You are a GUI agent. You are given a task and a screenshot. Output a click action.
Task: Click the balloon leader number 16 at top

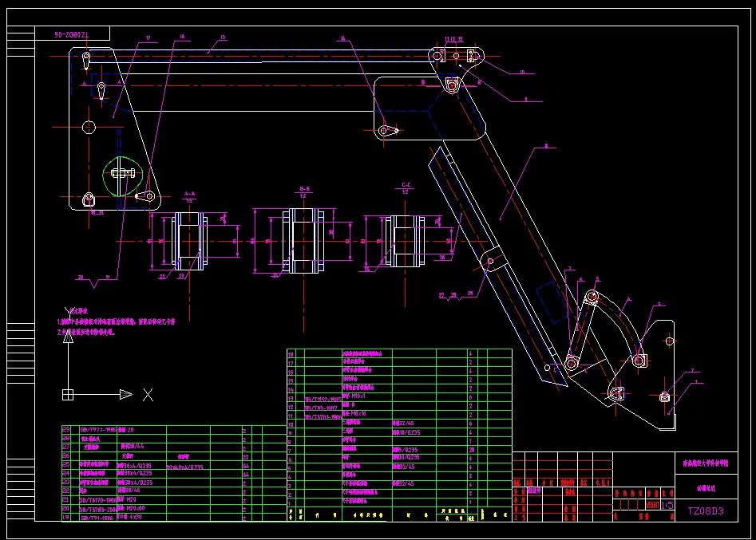point(182,36)
